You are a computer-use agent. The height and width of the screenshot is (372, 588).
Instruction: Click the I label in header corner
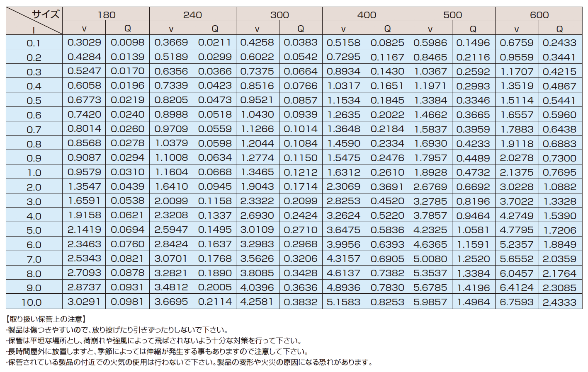click(34, 30)
